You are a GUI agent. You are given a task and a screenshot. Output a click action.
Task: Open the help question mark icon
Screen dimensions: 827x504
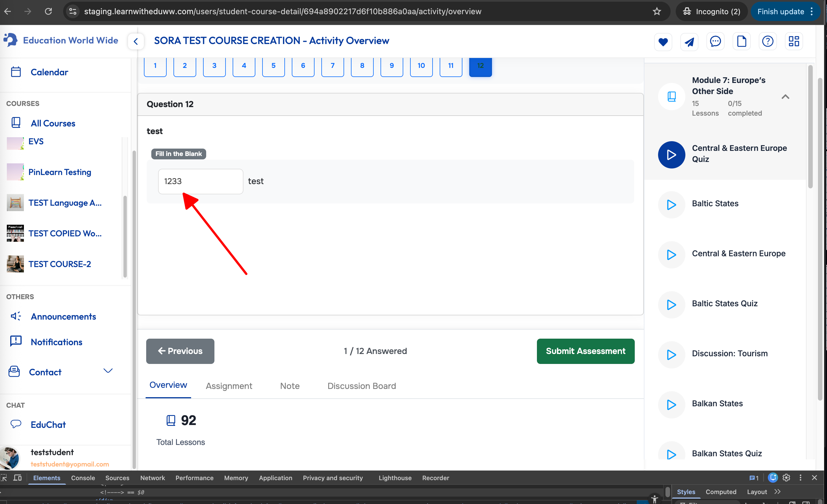(767, 41)
